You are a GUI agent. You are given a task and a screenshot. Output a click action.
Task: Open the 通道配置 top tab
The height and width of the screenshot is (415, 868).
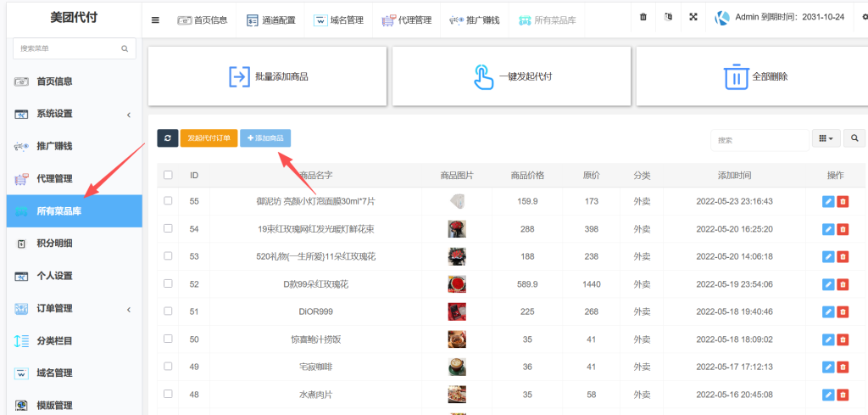coord(270,20)
